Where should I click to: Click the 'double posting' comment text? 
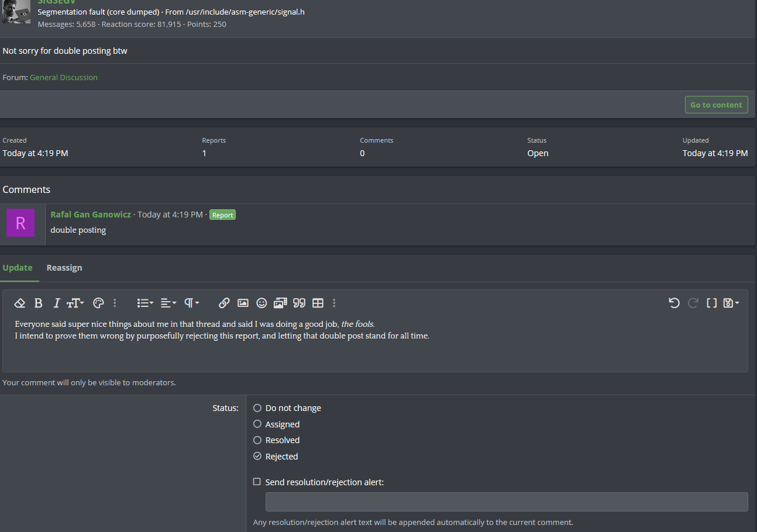78,230
